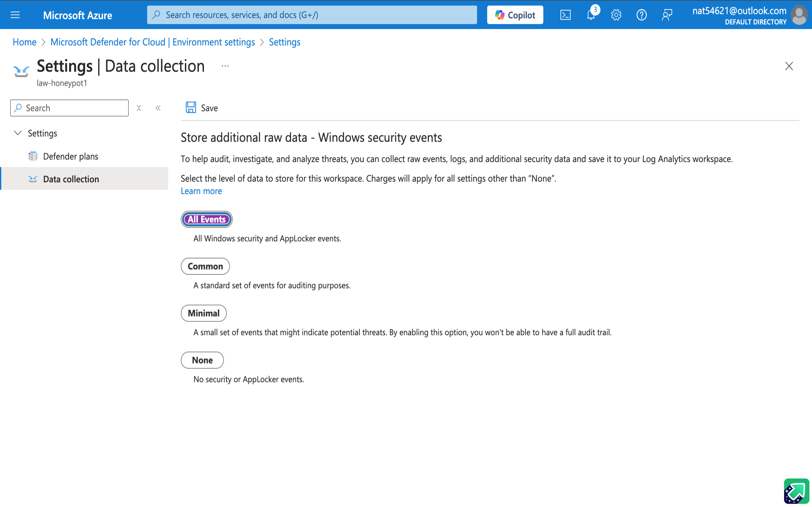This screenshot has height=507, width=812.
Task: Collapse the Settings tree section
Action: [18, 133]
